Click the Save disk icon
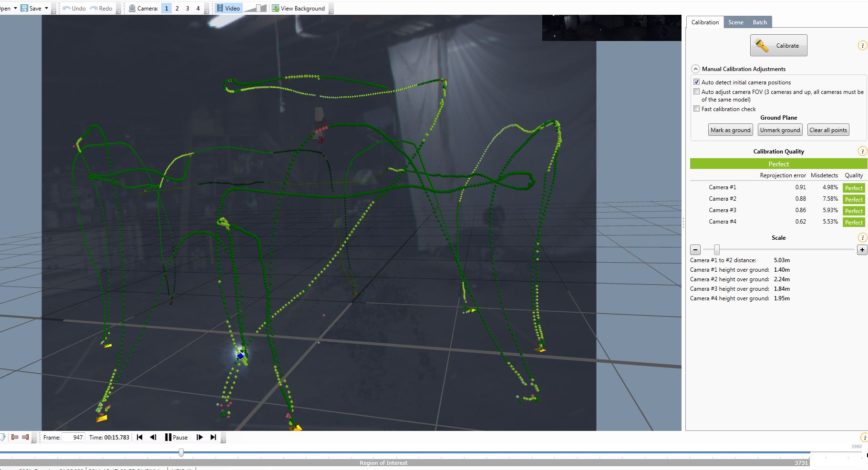The height and width of the screenshot is (470, 868). coord(24,8)
